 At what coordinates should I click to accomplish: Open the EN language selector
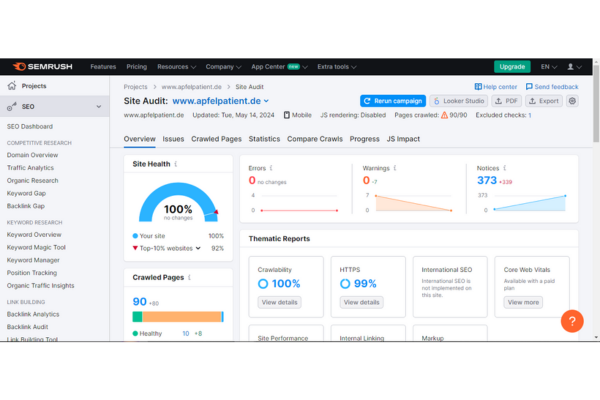549,67
